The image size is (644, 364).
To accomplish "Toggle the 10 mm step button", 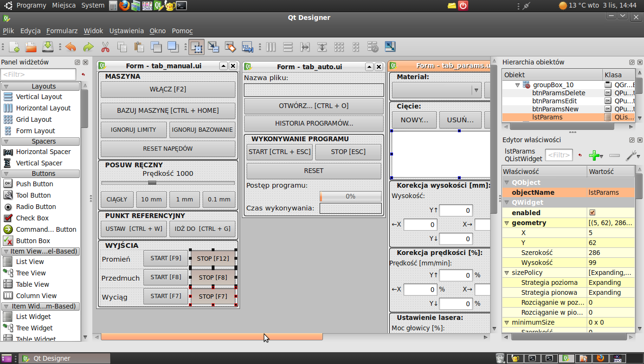I will point(152,200).
